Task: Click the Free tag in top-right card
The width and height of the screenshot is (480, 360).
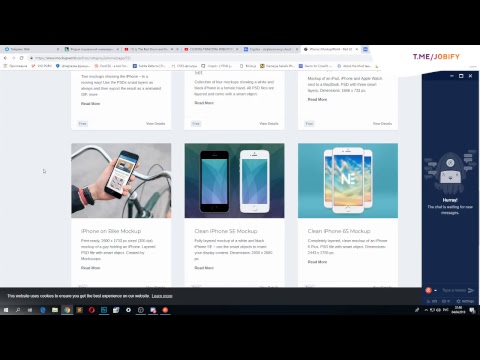Action: tap(309, 124)
